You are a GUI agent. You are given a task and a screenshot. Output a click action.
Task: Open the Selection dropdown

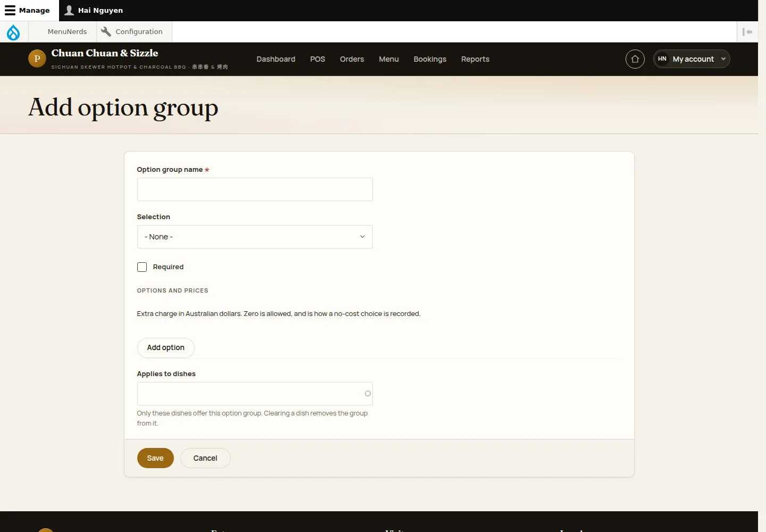click(255, 237)
